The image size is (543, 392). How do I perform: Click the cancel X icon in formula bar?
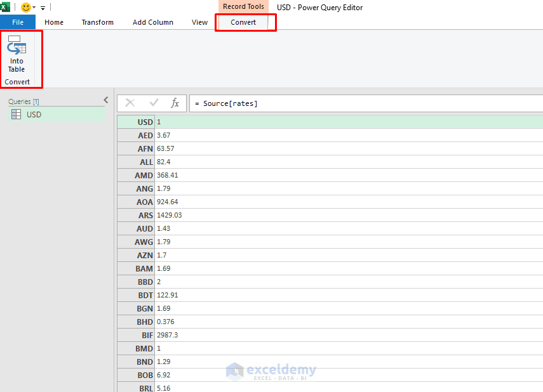(x=130, y=103)
